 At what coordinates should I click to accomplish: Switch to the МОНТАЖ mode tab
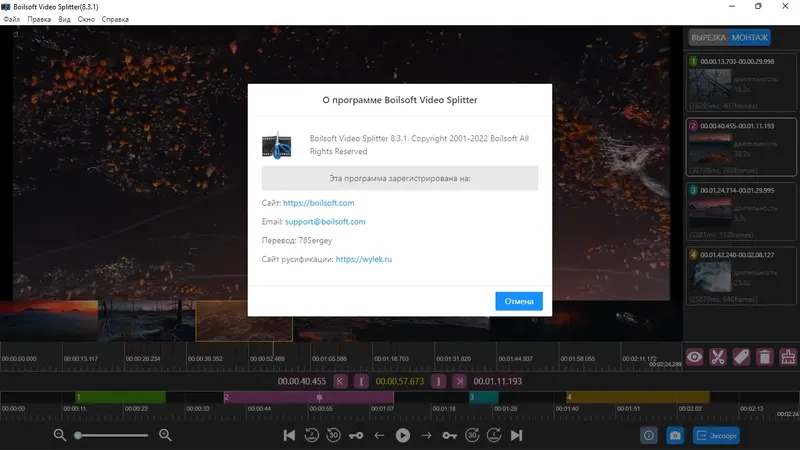[x=749, y=37]
